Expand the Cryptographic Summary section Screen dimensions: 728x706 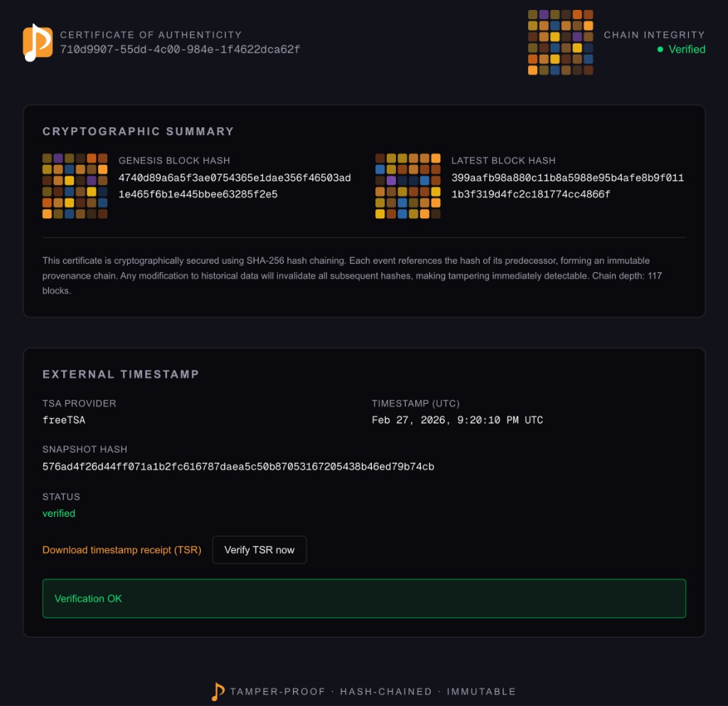click(x=137, y=132)
